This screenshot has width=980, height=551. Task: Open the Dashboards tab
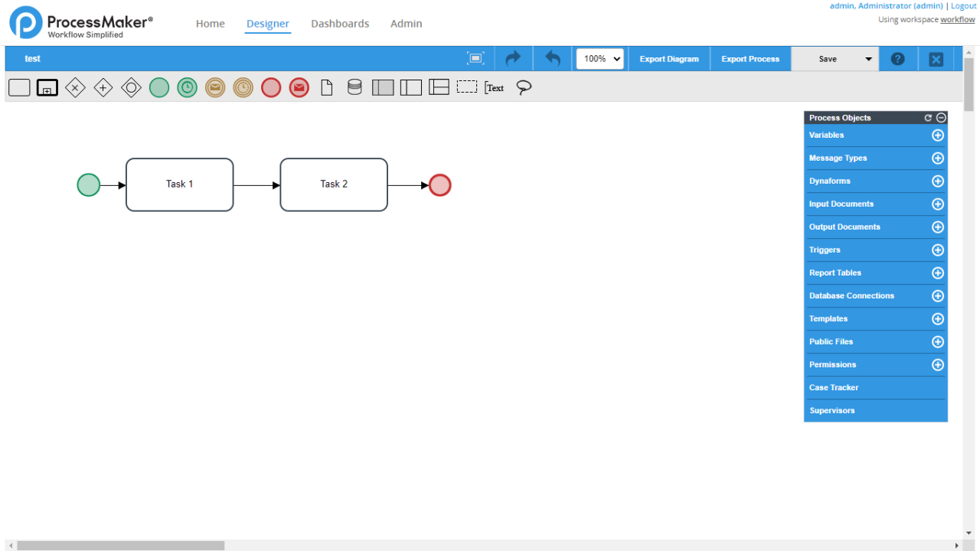point(340,24)
